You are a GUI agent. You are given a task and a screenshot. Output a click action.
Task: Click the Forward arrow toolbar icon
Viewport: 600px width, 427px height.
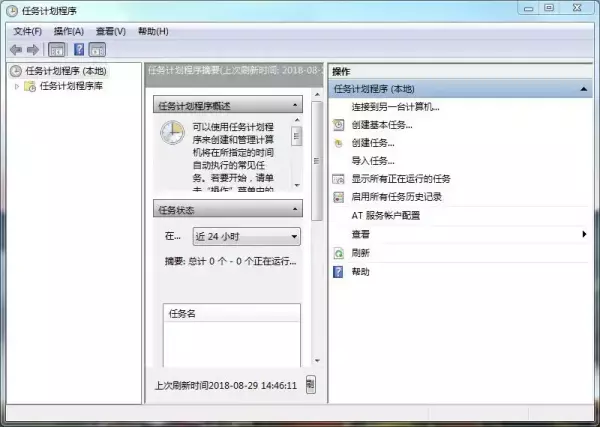33,50
